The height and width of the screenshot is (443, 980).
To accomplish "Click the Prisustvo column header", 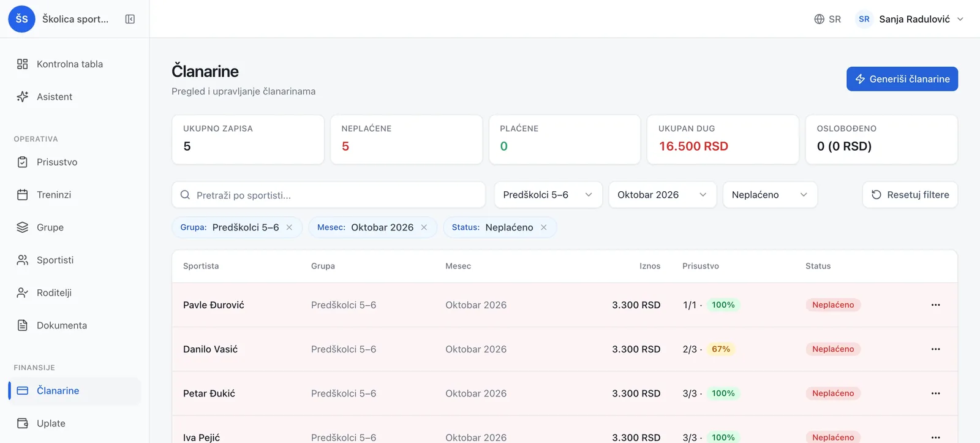I will [701, 266].
